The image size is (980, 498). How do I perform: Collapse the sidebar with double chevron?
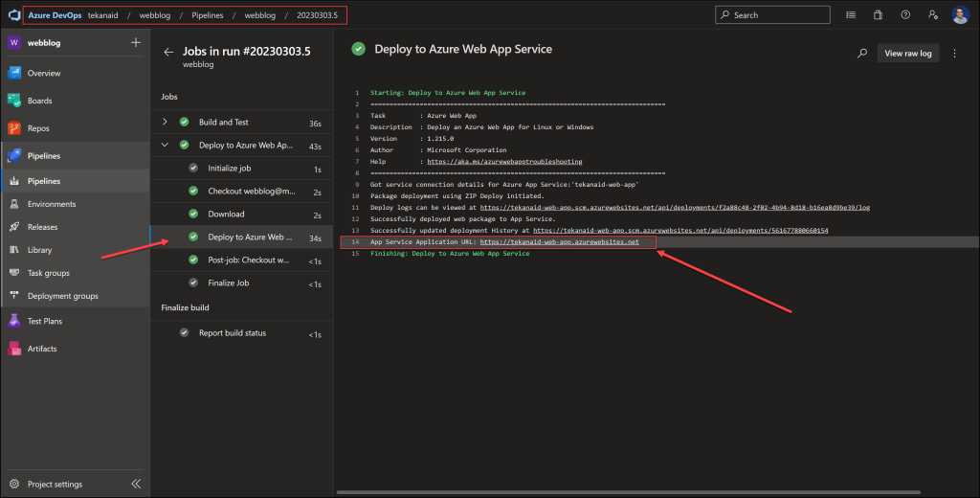click(x=136, y=484)
